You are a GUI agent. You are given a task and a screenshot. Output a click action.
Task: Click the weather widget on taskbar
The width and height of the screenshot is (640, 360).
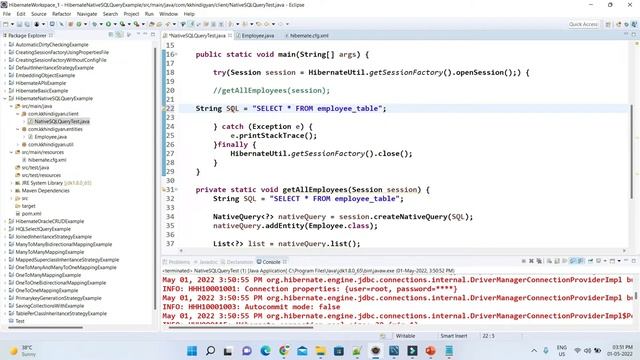tap(23, 351)
